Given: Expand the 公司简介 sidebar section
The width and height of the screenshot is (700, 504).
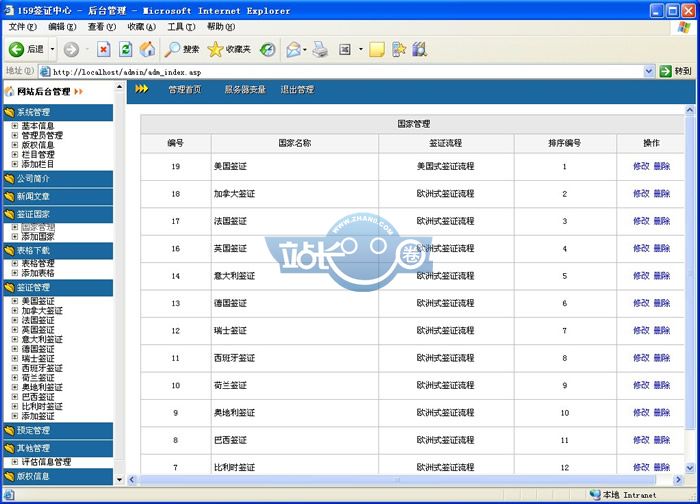Looking at the screenshot, I should [58, 179].
